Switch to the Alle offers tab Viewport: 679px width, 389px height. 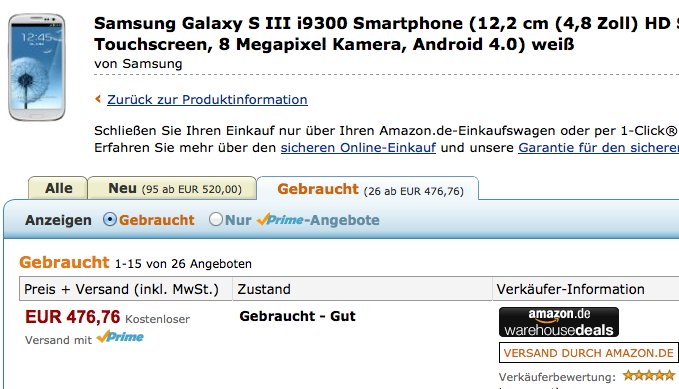click(x=58, y=188)
